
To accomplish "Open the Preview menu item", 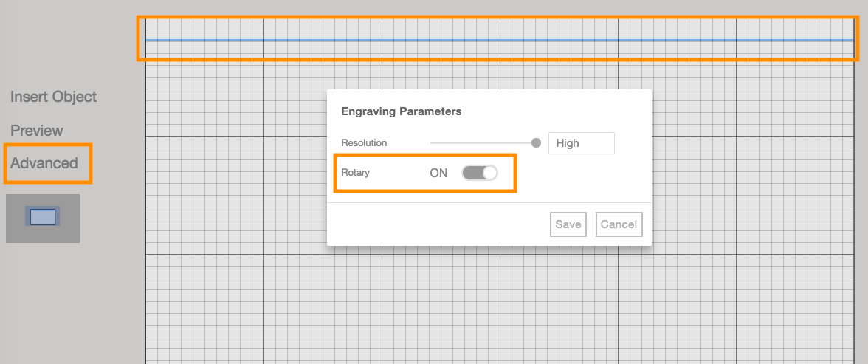I will [x=37, y=131].
